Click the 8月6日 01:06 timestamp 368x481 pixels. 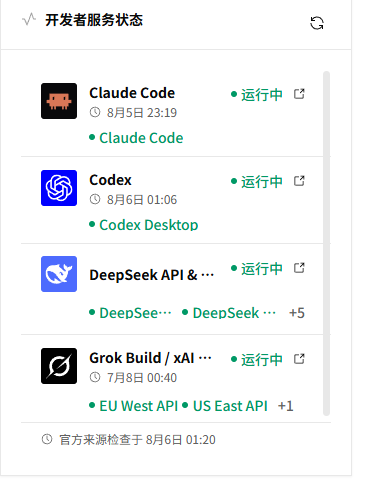(142, 200)
